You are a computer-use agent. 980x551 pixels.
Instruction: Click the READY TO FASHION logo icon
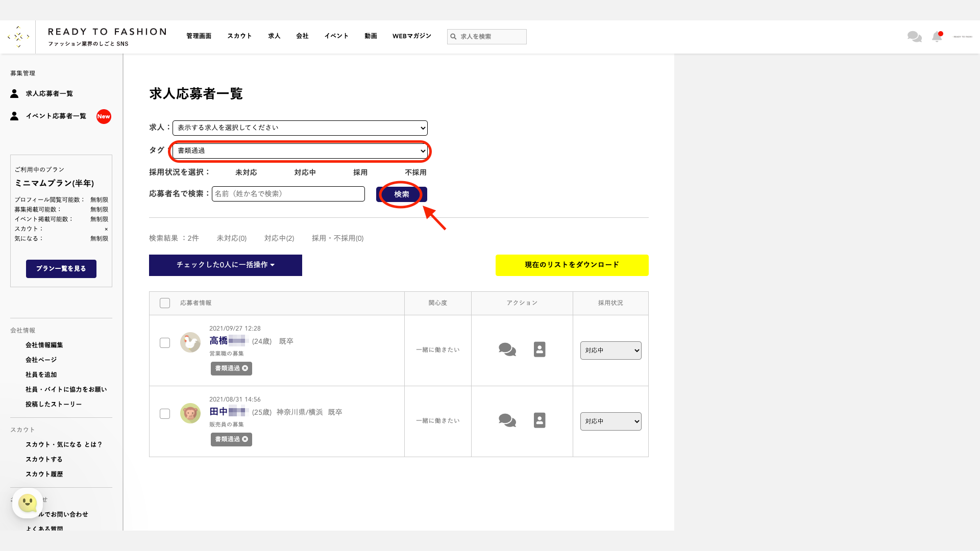click(18, 37)
